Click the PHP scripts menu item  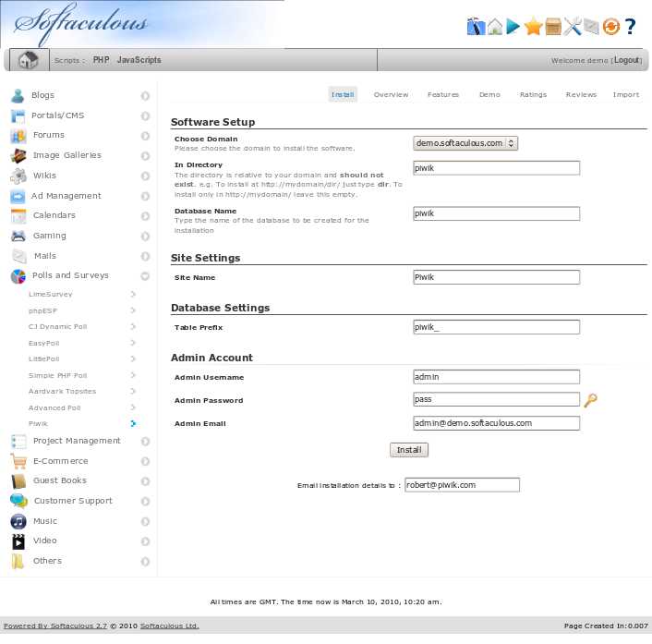click(101, 60)
